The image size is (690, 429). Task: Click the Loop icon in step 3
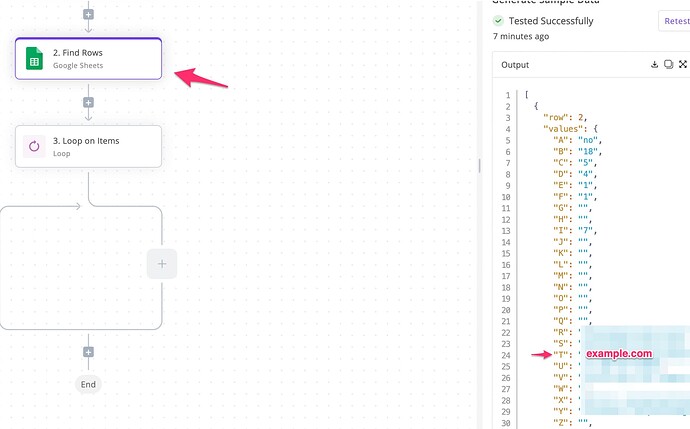(x=34, y=147)
